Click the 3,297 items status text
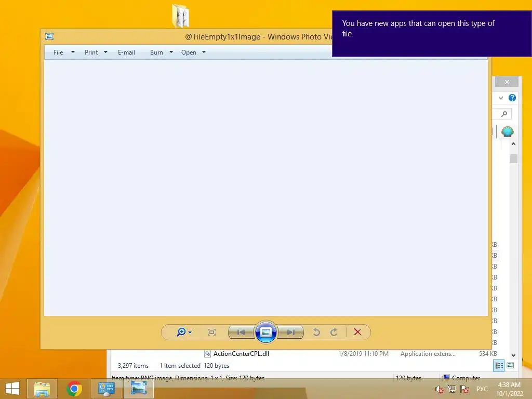Screen dimensions: 532x399 pos(133,365)
